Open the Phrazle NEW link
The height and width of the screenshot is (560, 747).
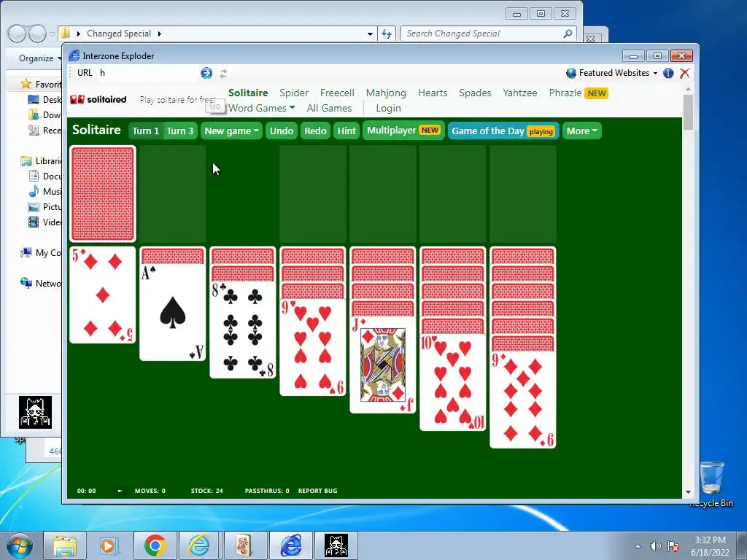point(578,93)
